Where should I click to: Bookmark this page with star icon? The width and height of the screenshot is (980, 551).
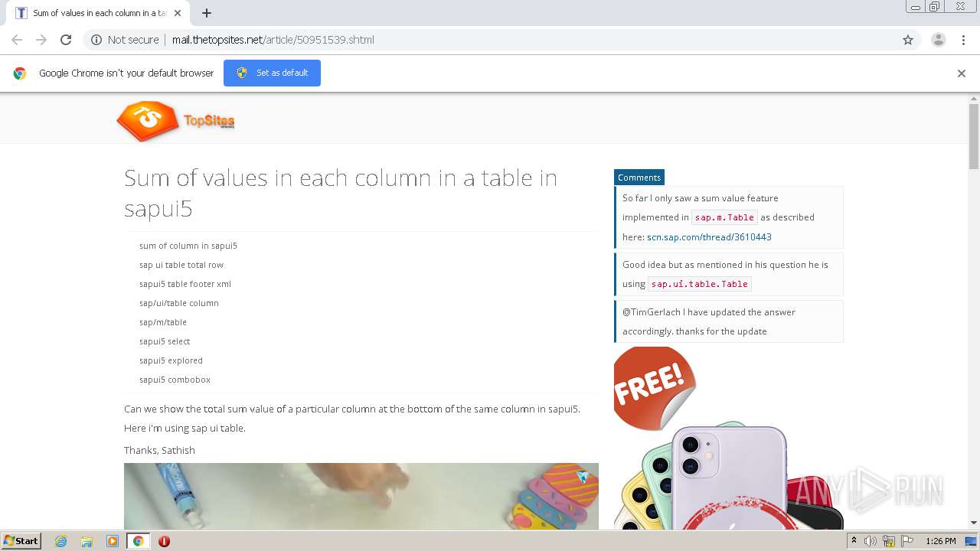tap(908, 40)
